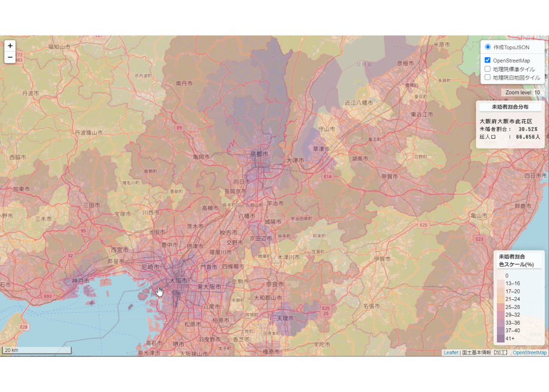This screenshot has width=549, height=392.
Task: Click the 30.52% unmarried ratio value
Action: 528,129
